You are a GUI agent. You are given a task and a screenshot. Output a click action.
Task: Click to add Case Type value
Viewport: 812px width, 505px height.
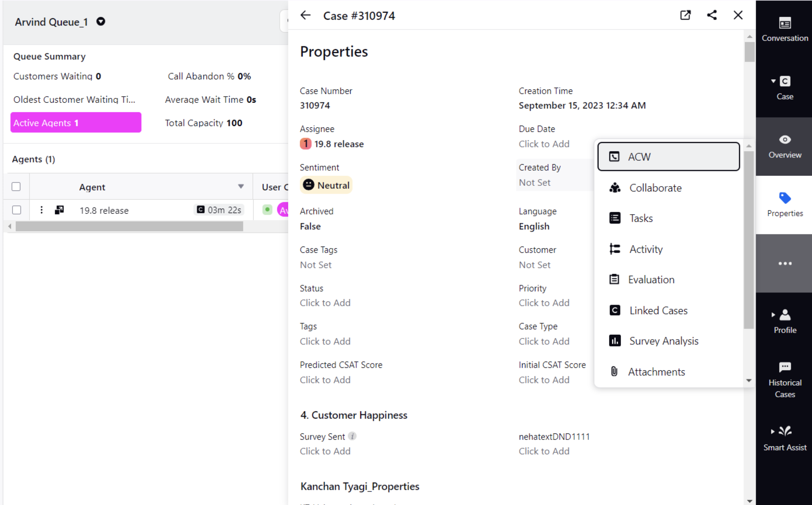point(544,341)
